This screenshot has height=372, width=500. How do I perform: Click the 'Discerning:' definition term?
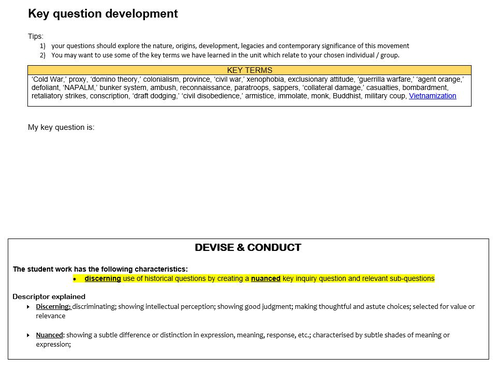coord(53,306)
